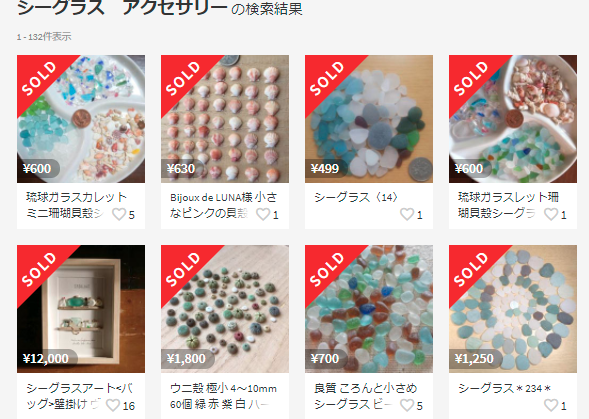Open the Bijoux de LUNA様 title link
This screenshot has width=589, height=419.
pos(224,205)
